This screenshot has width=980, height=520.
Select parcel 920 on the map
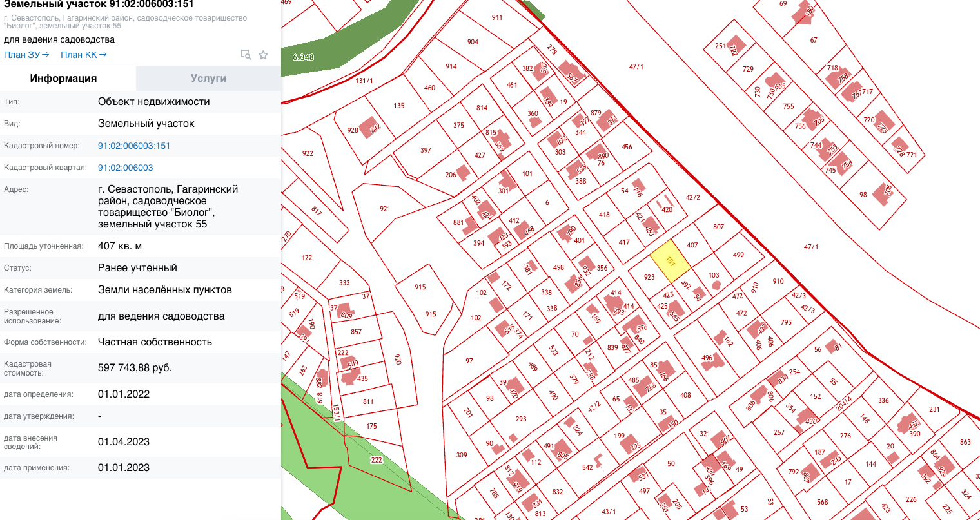[x=397, y=359]
